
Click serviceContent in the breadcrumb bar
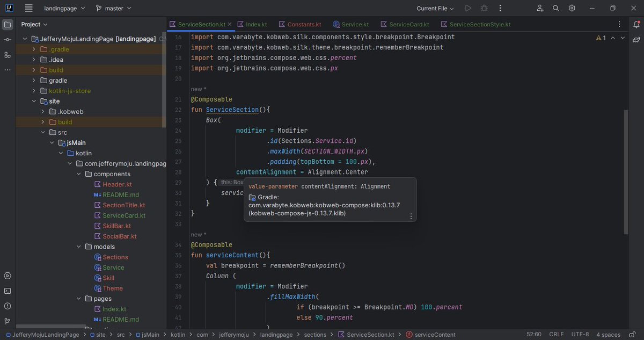(x=430, y=335)
